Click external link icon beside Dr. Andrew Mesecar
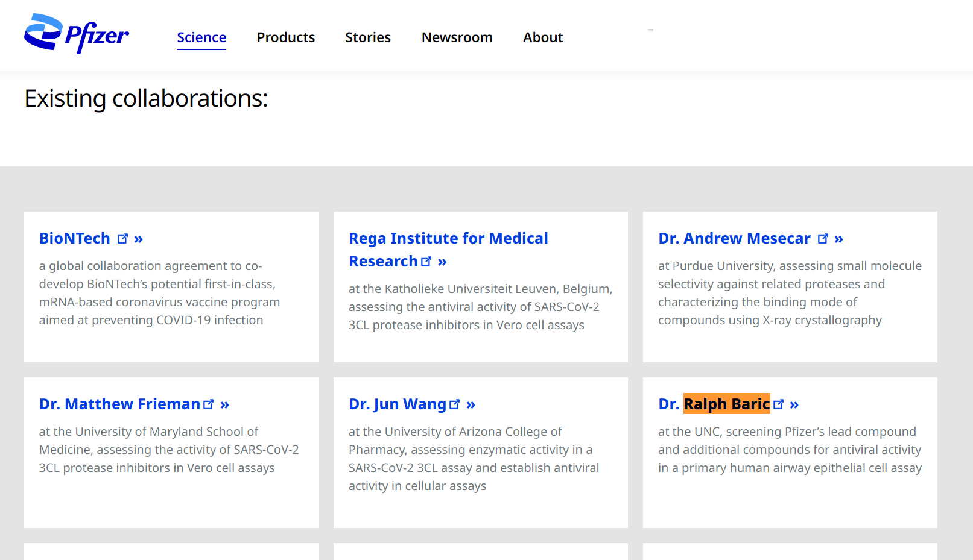 [x=823, y=239]
